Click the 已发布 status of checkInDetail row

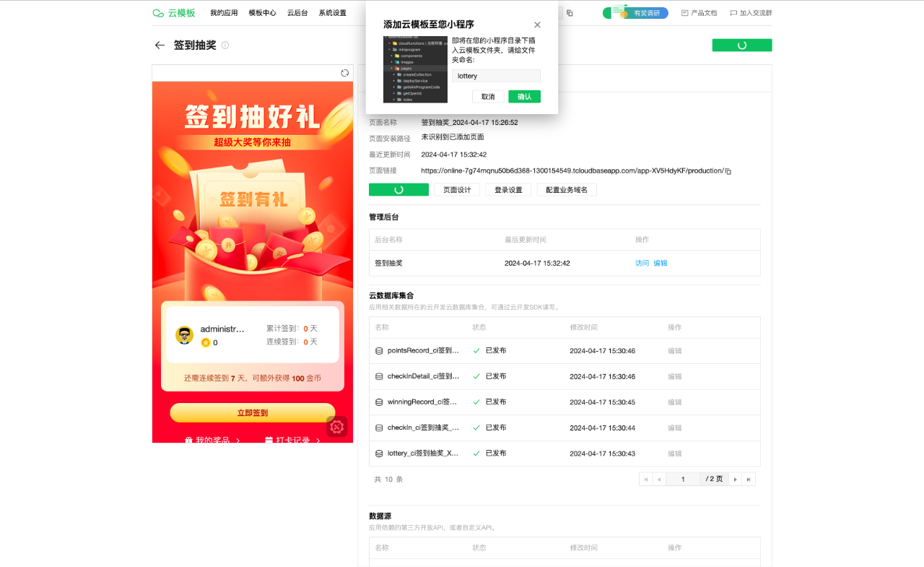click(496, 376)
